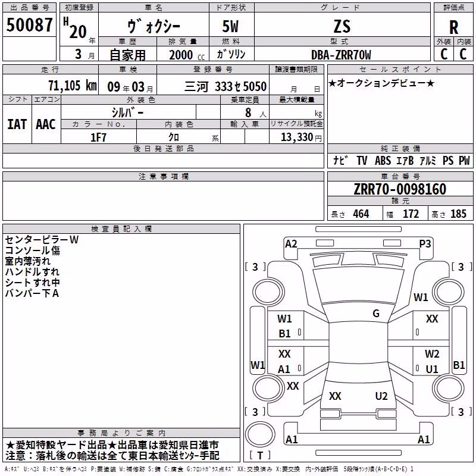Click equipment item ナビ

340,160
